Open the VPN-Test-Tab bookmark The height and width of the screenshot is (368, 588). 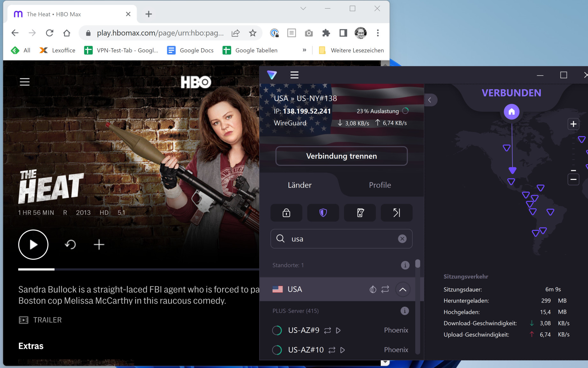click(x=121, y=50)
